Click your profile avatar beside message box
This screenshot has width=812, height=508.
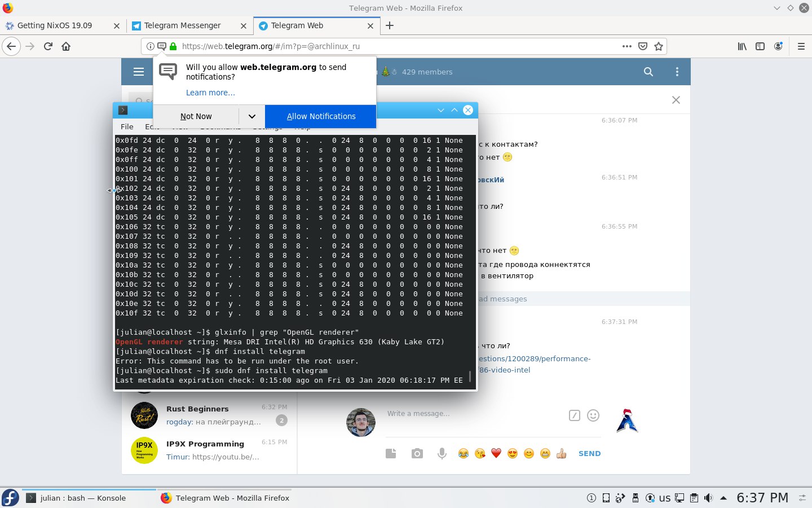point(361,422)
